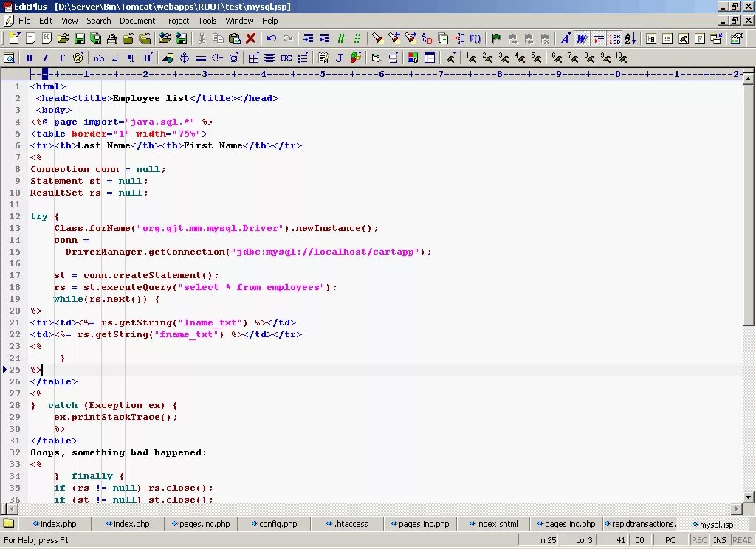
Task: Toggle INS mode in the status bar
Action: point(719,539)
